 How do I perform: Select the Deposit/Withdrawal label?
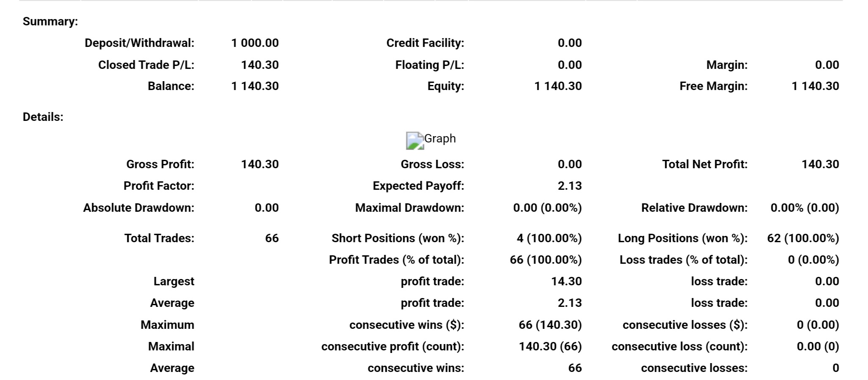(x=139, y=43)
